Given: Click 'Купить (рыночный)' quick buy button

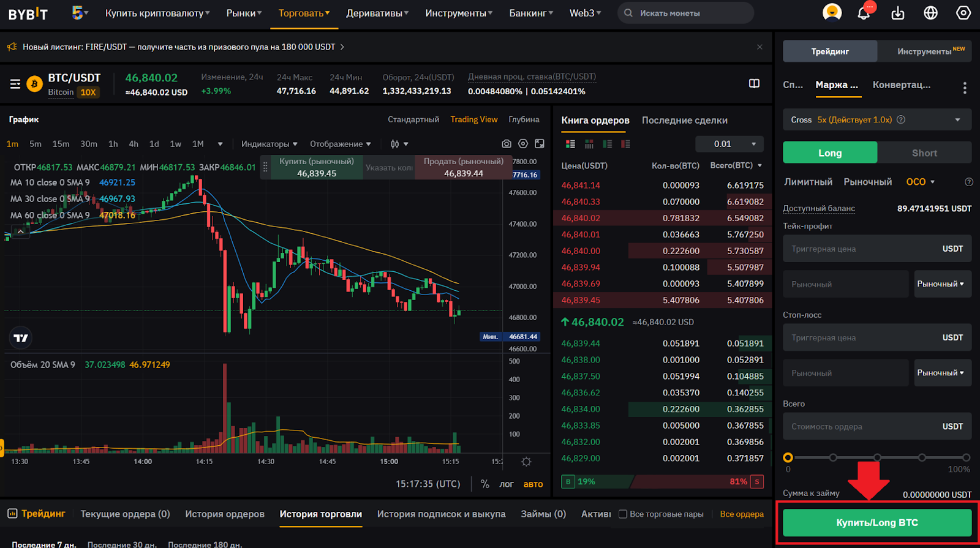Looking at the screenshot, I should (x=317, y=167).
